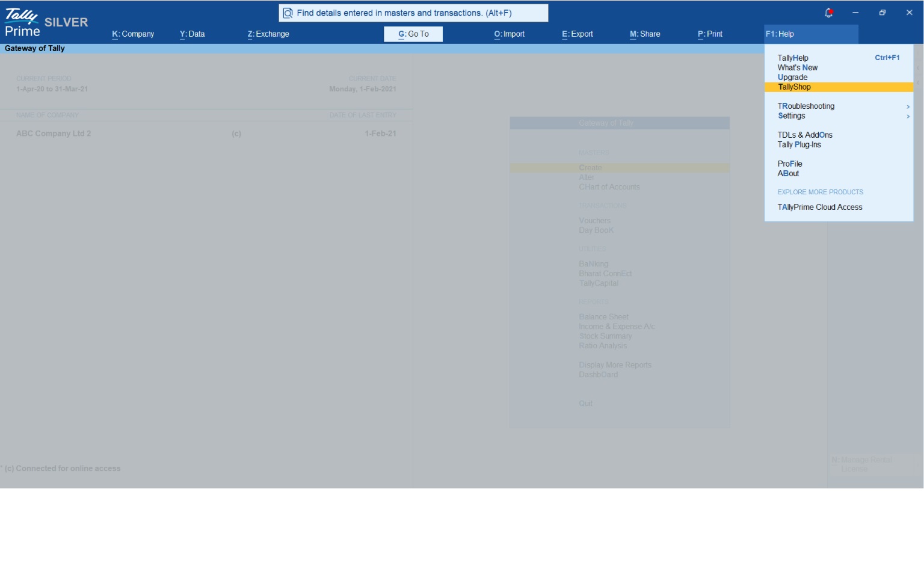Viewport: 924px width, 569px height.
Task: Select Display More Reports
Action: 615,365
